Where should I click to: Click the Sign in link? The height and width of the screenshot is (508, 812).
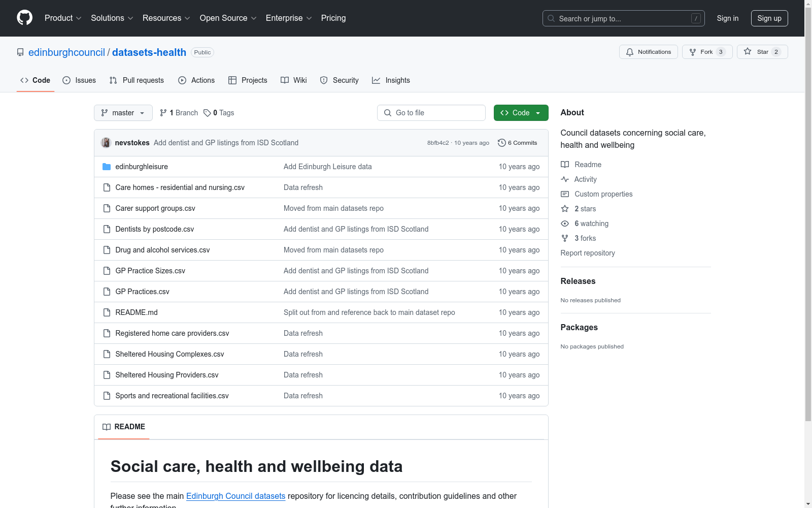(x=728, y=18)
